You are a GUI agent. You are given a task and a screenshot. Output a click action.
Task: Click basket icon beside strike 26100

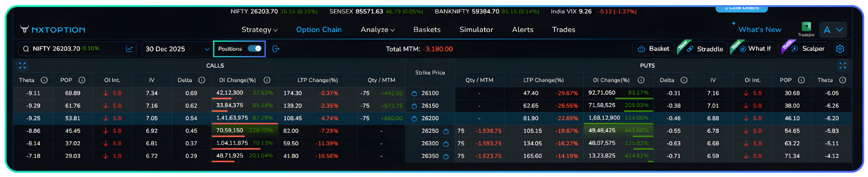tap(414, 93)
